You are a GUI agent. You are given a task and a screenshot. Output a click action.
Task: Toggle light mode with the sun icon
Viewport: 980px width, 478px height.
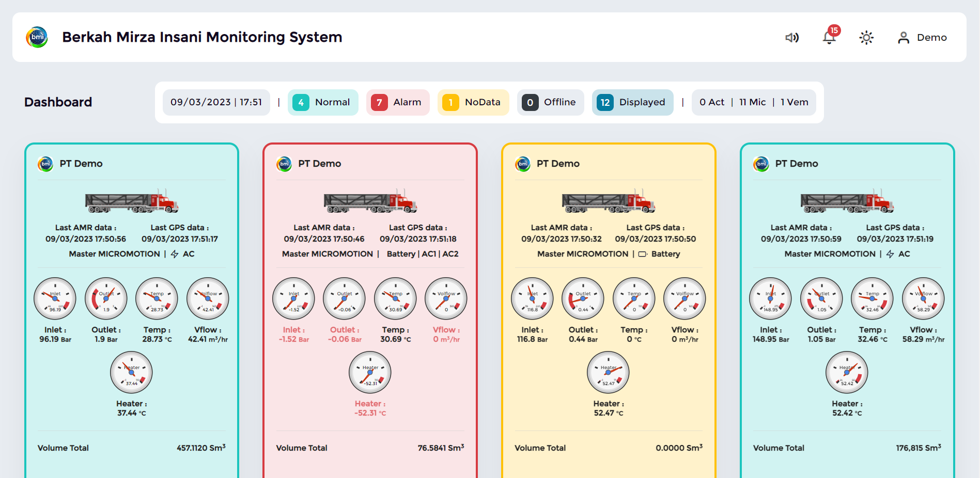coord(866,38)
